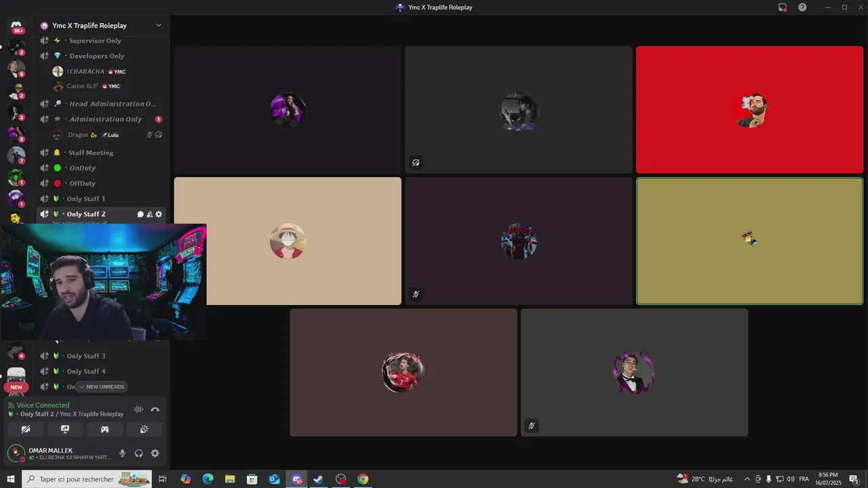Image resolution: width=868 pixels, height=488 pixels.
Task: Open User Settings gear icon
Action: (155, 453)
